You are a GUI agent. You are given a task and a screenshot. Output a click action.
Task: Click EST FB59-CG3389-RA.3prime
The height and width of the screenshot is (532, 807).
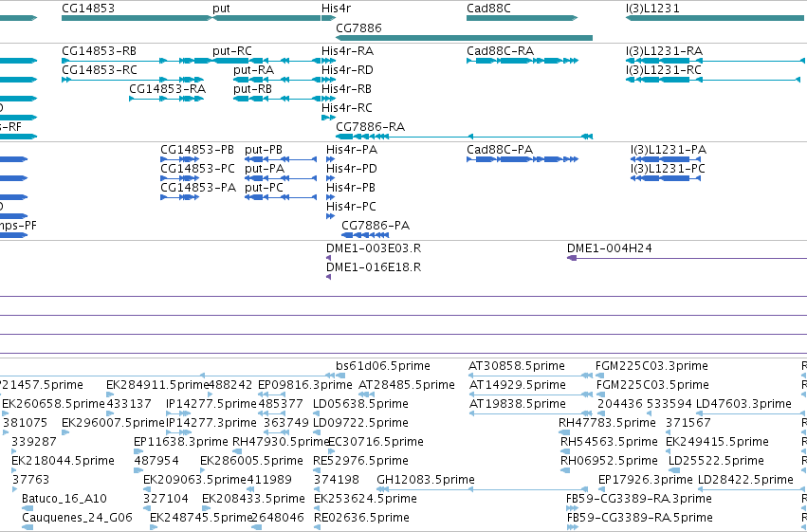(639, 499)
